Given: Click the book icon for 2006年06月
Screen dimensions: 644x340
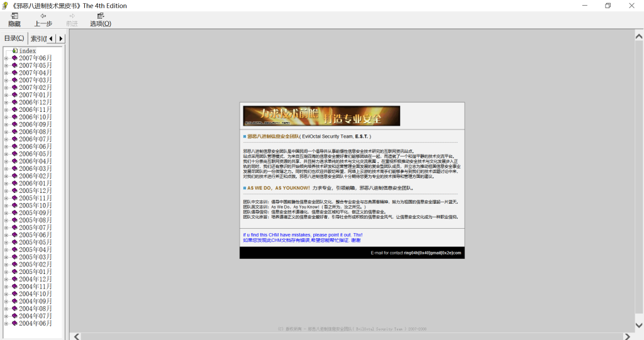Looking at the screenshot, I should point(14,147).
